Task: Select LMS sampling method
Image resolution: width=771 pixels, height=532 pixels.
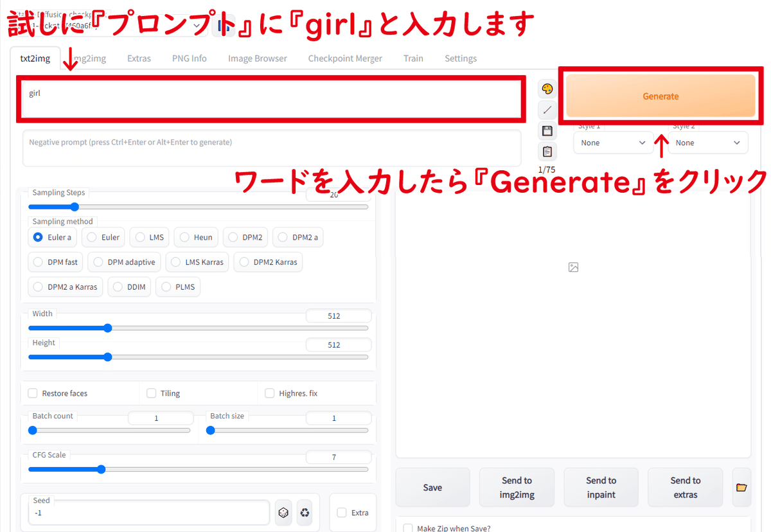Action: tap(149, 237)
